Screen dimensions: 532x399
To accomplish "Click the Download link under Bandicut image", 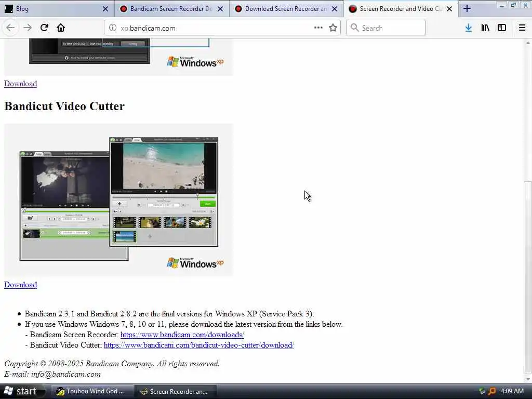I will (x=21, y=285).
